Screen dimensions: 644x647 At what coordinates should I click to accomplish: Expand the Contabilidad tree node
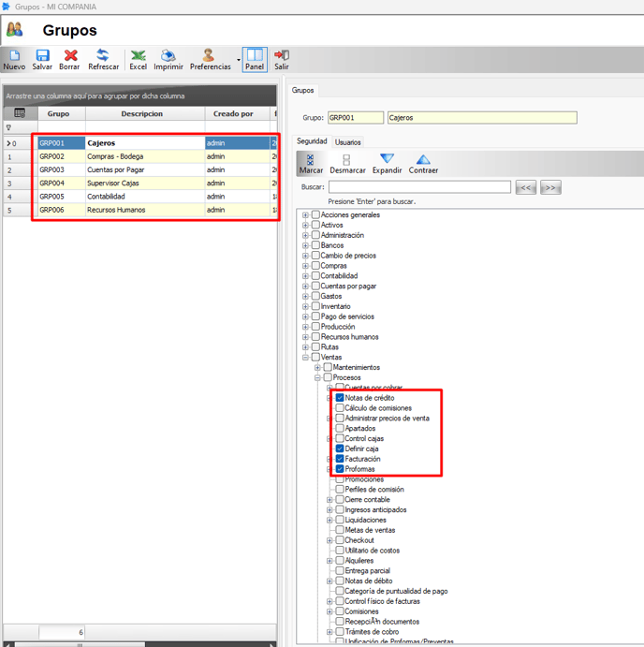click(x=305, y=276)
